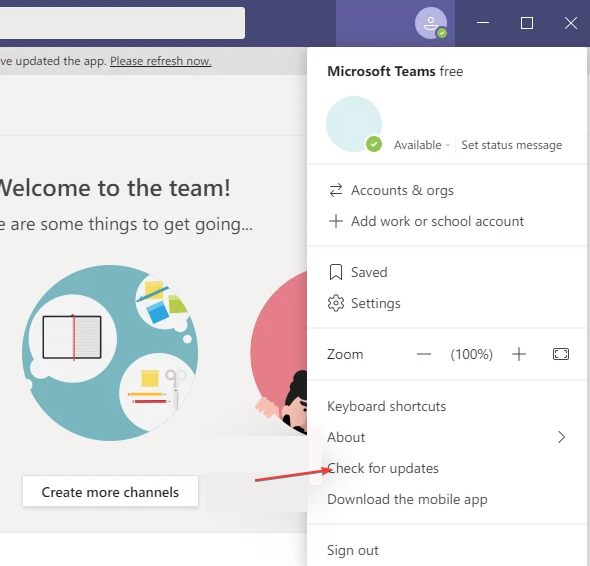This screenshot has height=566, width=590.
Task: Click the Please refresh now link
Action: [x=161, y=61]
